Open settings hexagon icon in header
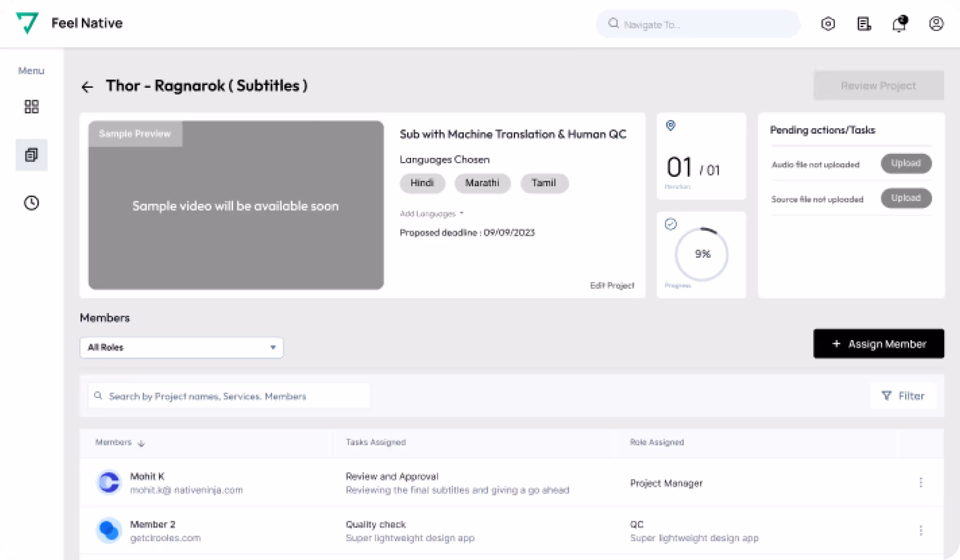Screen dimensions: 960x560 [x=828, y=24]
